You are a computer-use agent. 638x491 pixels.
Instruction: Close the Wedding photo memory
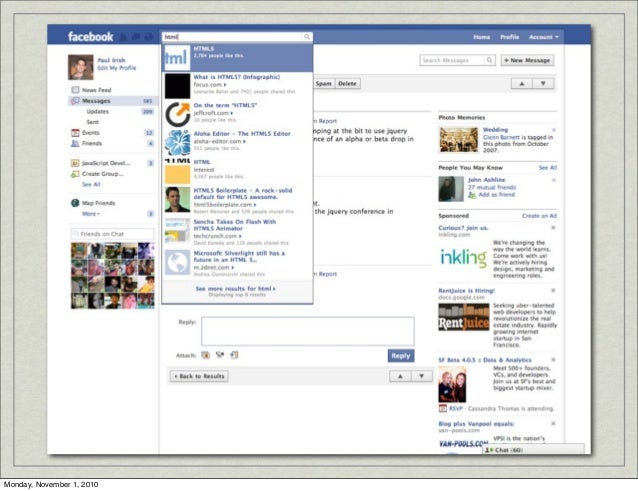[554, 130]
